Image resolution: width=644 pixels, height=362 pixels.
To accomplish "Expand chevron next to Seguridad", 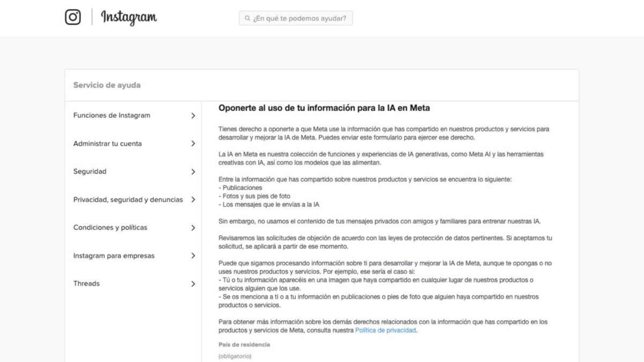I will 193,172.
